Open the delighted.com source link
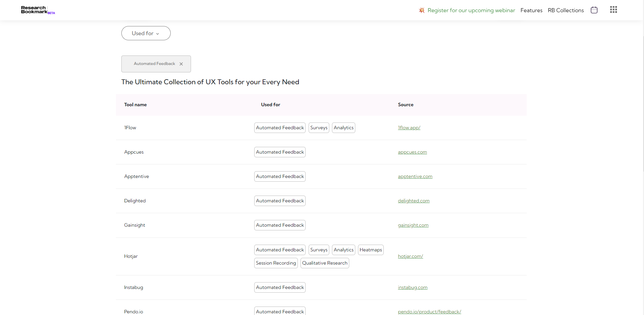This screenshot has height=315, width=644. click(x=414, y=201)
